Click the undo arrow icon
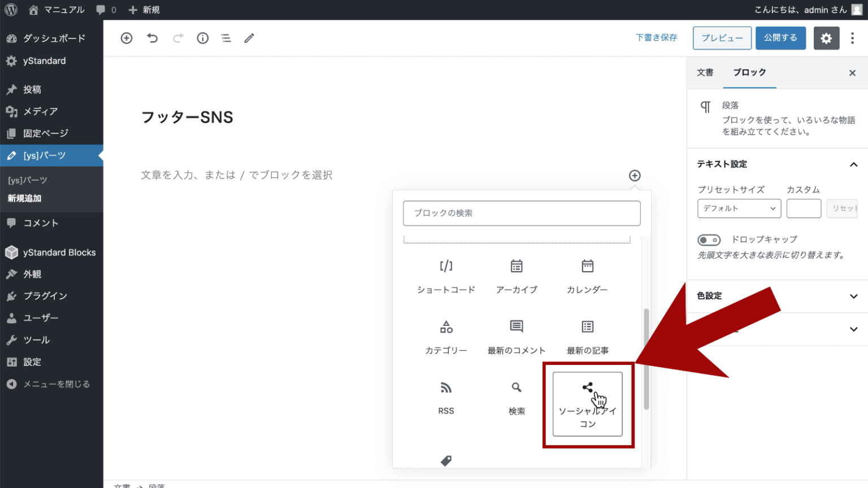Viewport: 868px width, 488px height. coord(152,38)
